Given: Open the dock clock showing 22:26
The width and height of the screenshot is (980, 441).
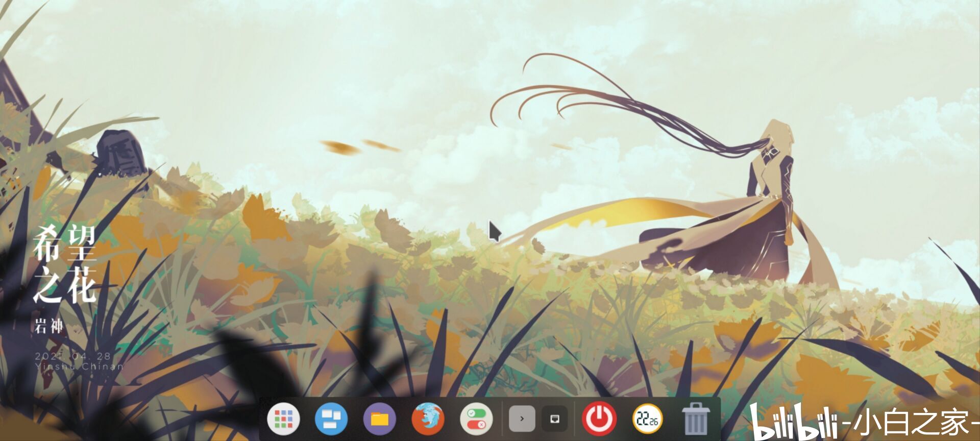Looking at the screenshot, I should click(x=647, y=419).
